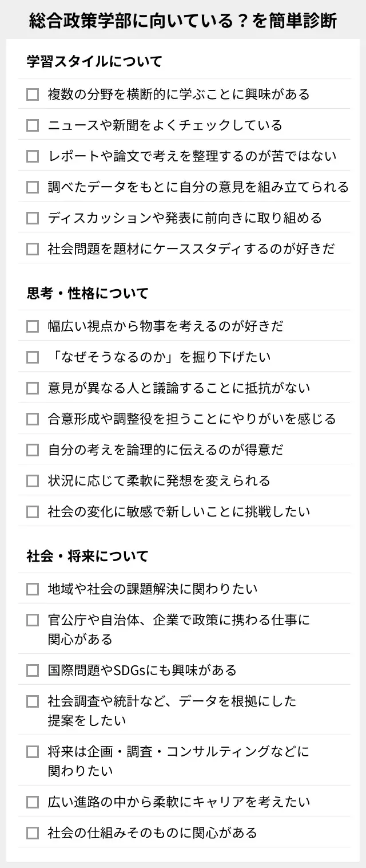This screenshot has width=366, height=868.
Task: Check 社会の変化に敏感 checkbox
Action: click(x=33, y=511)
